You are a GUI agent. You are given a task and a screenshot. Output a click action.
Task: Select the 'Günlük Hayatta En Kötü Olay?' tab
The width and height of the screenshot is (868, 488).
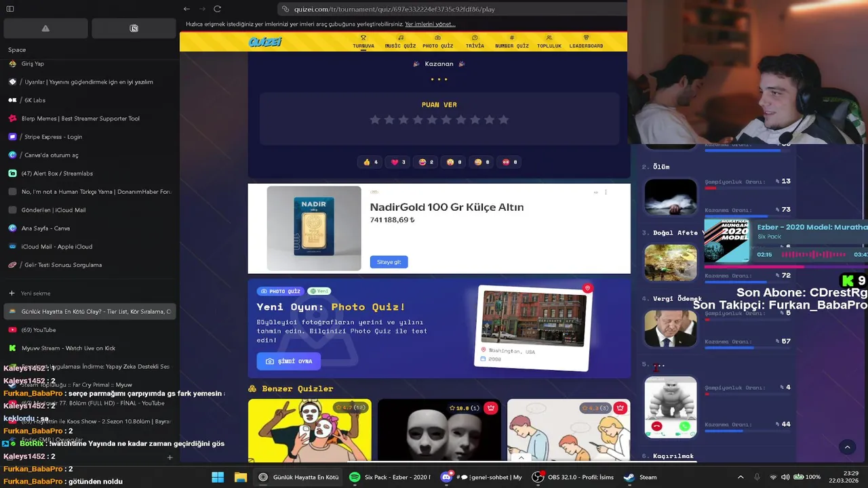(90, 312)
